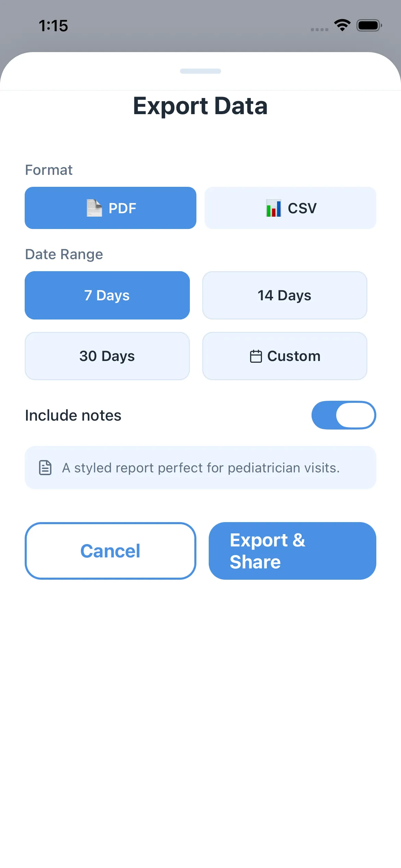
Task: Click the note icon beside pediatrician report description
Action: click(45, 467)
